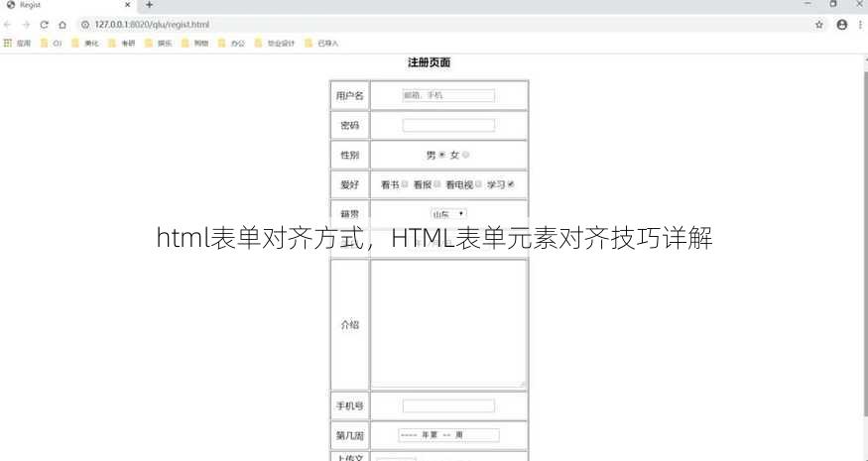Check the 看书 hobby checkbox
The width and height of the screenshot is (868, 461).
point(405,184)
